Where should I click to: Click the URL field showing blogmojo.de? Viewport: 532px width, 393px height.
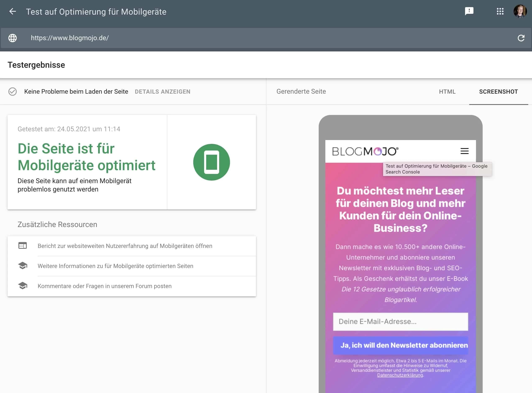pos(69,38)
